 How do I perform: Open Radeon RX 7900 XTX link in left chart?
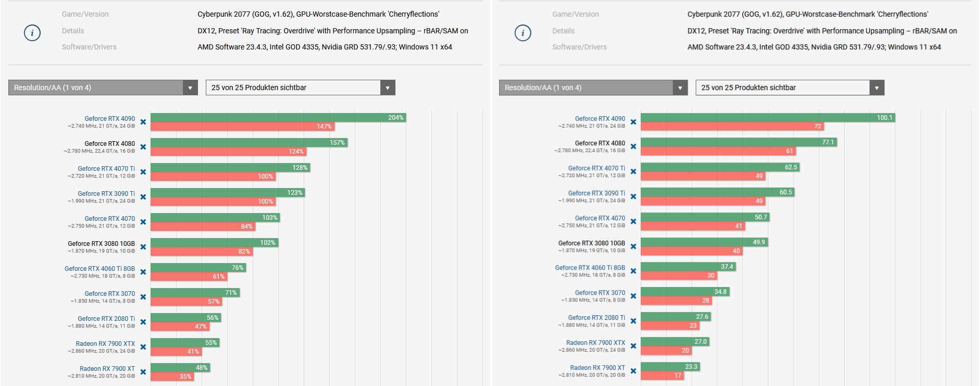coord(105,344)
